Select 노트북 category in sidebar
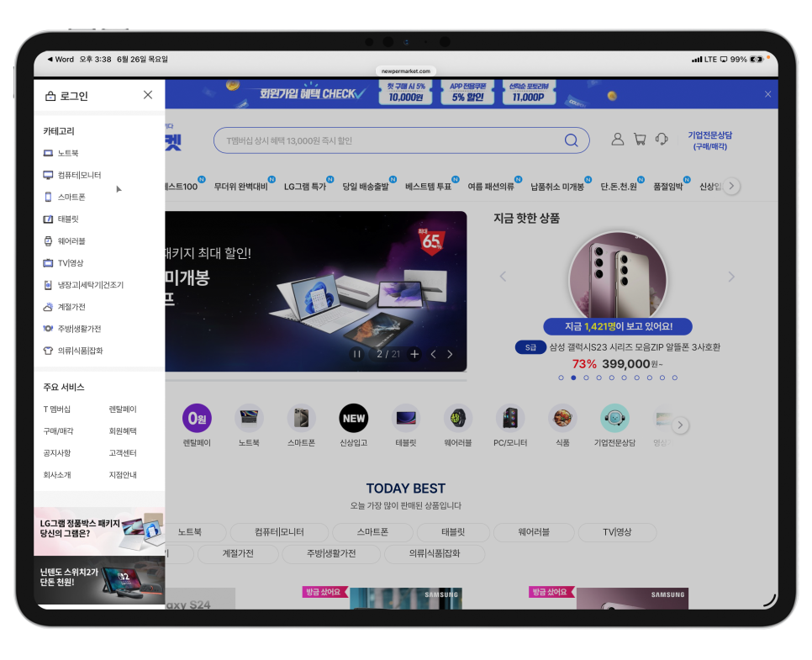812x660 pixels. coord(61,153)
